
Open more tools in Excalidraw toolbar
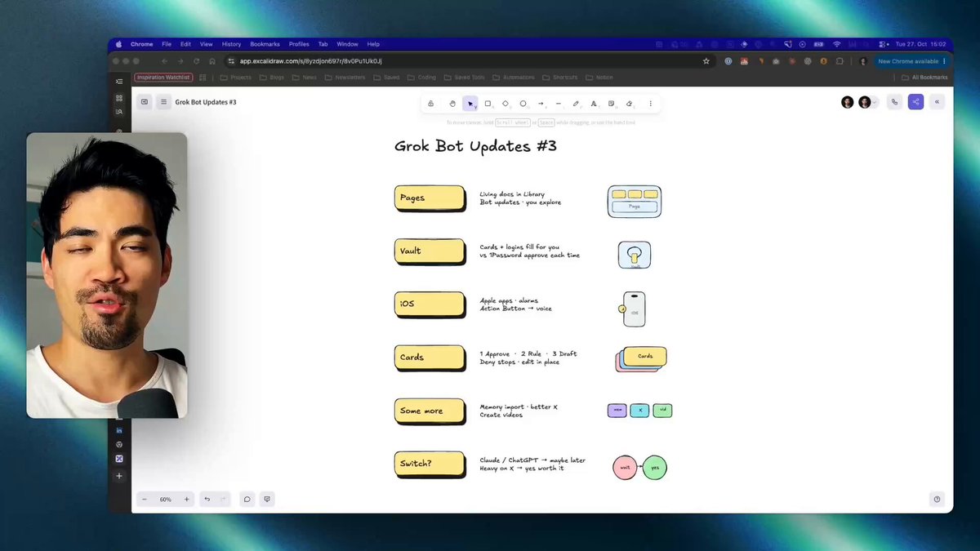[651, 104]
